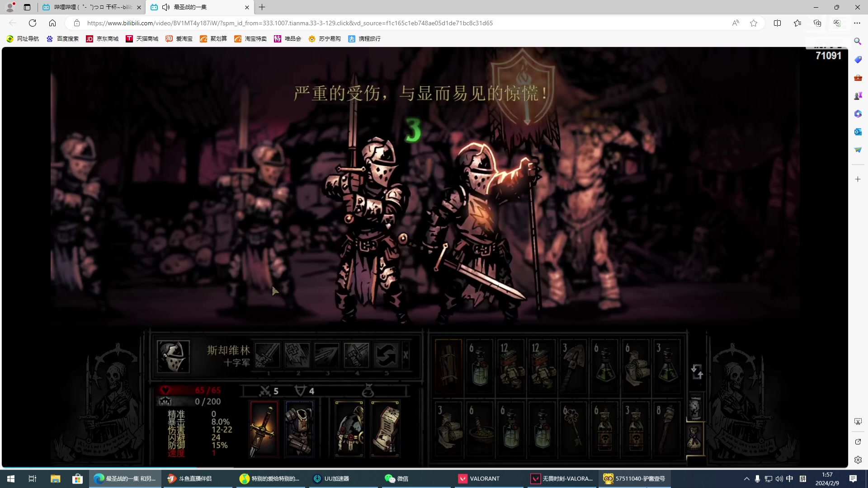The image size is (868, 488).
Task: Reload the current page
Action: (x=33, y=23)
